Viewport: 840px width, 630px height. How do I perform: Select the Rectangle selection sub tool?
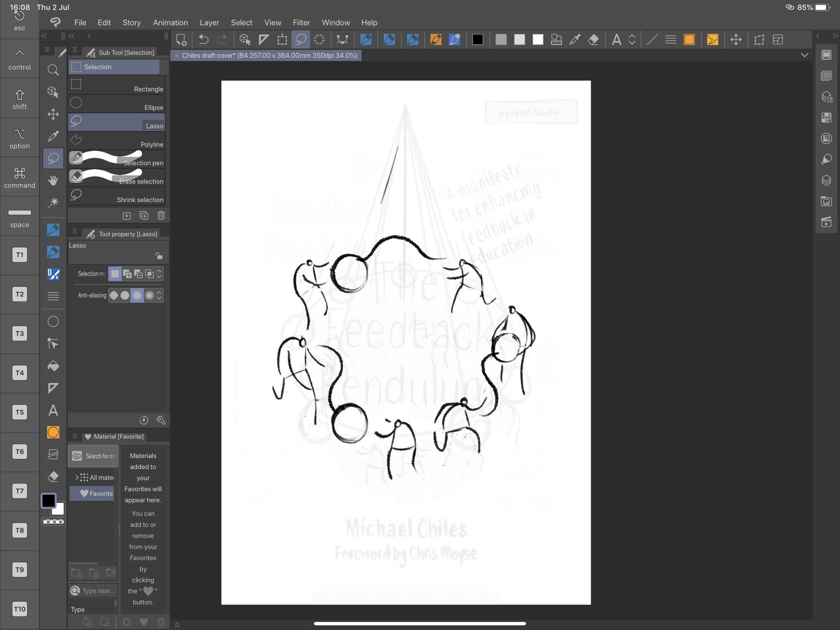116,85
